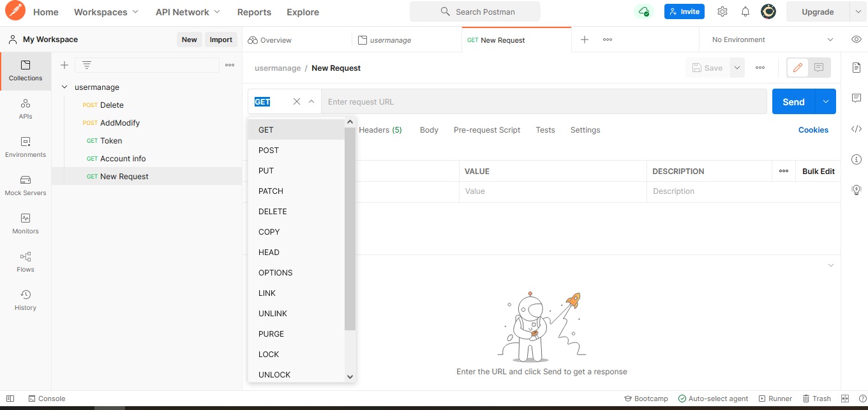Viewport: 868px width, 410px height.
Task: Open the History sidebar panel
Action: pos(26,300)
